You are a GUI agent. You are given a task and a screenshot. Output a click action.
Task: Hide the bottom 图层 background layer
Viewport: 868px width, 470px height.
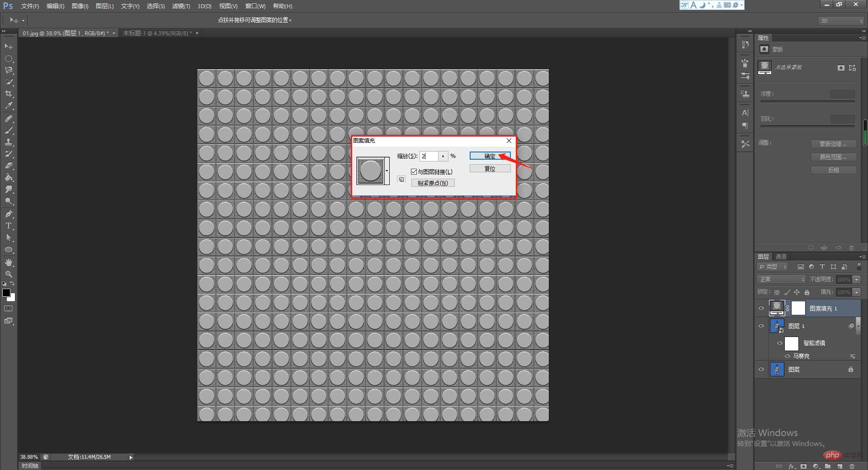(761, 370)
